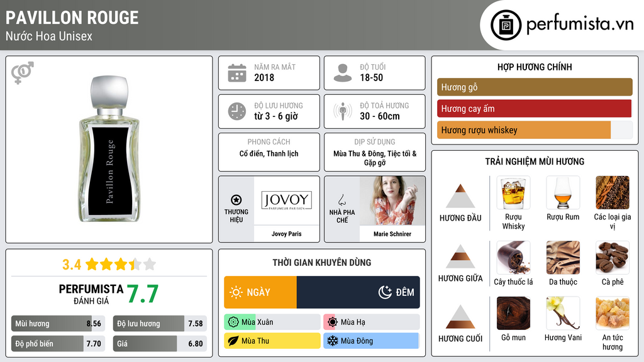The image size is (644, 362).
Task: Click the Độ phổ biến 7.70 score bar
Action: click(x=58, y=344)
